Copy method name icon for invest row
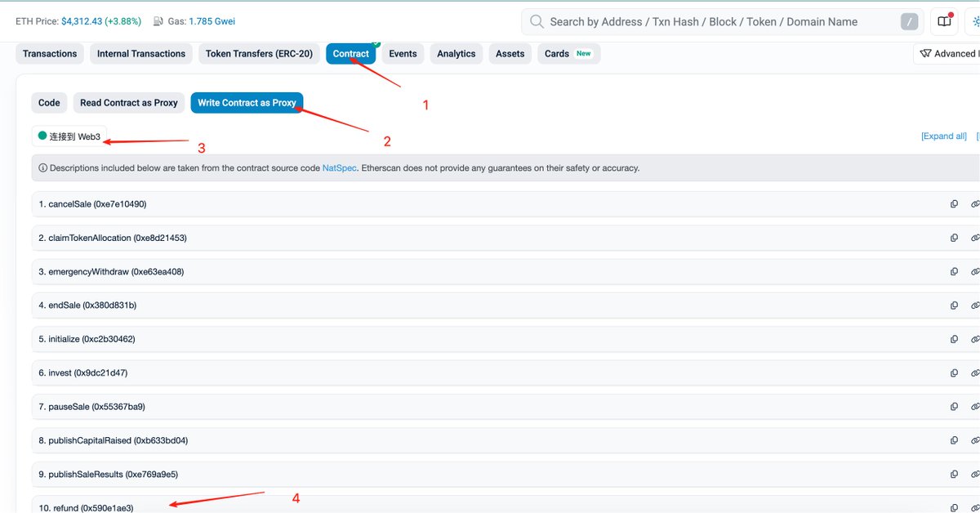This screenshot has height=513, width=980. [954, 373]
